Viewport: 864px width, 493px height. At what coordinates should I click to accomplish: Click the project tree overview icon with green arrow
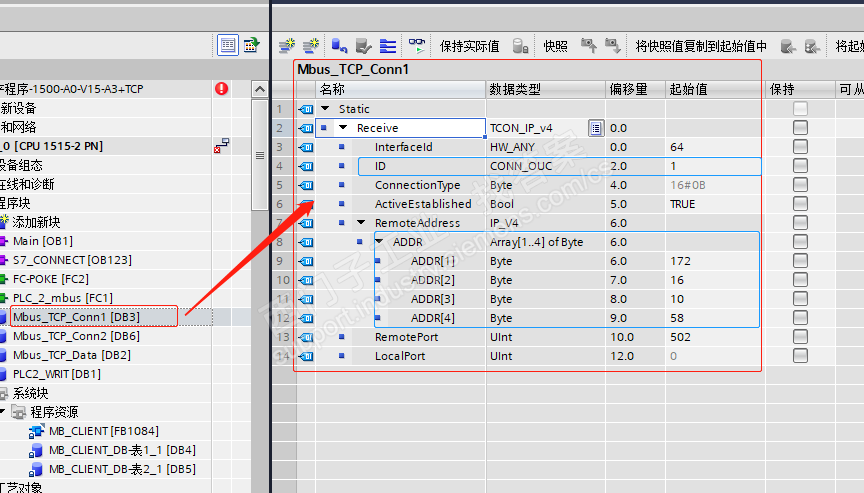tap(251, 45)
